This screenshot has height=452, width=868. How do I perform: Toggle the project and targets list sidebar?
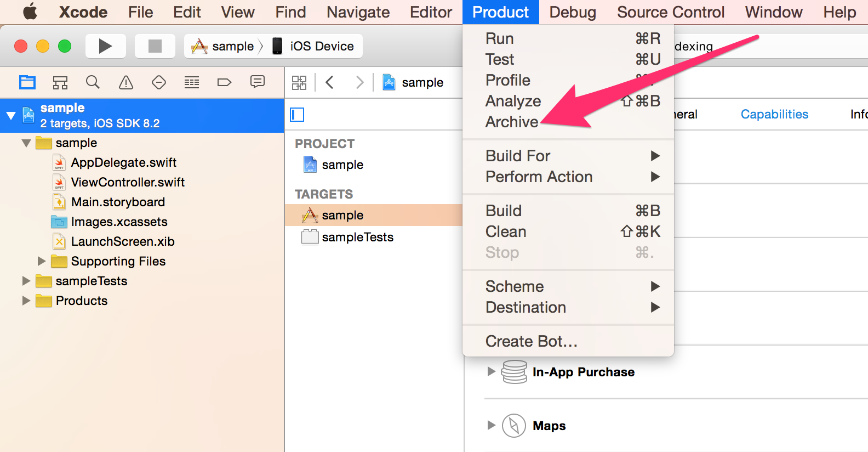pos(297,115)
